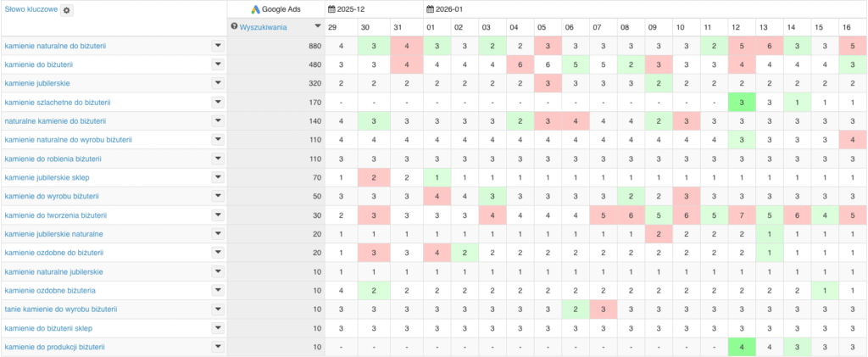The width and height of the screenshot is (868, 357).
Task: Click the calendar icon for 2026-01
Action: point(429,9)
